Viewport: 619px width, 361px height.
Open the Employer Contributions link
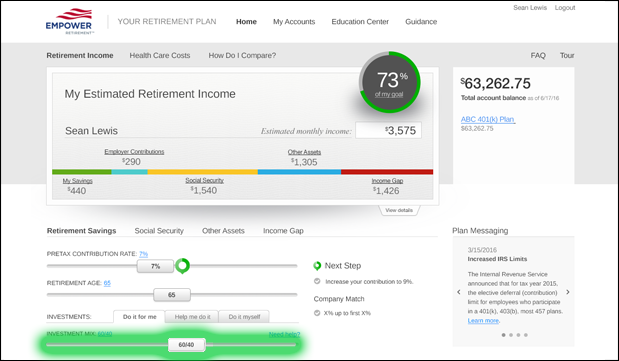coord(134,152)
